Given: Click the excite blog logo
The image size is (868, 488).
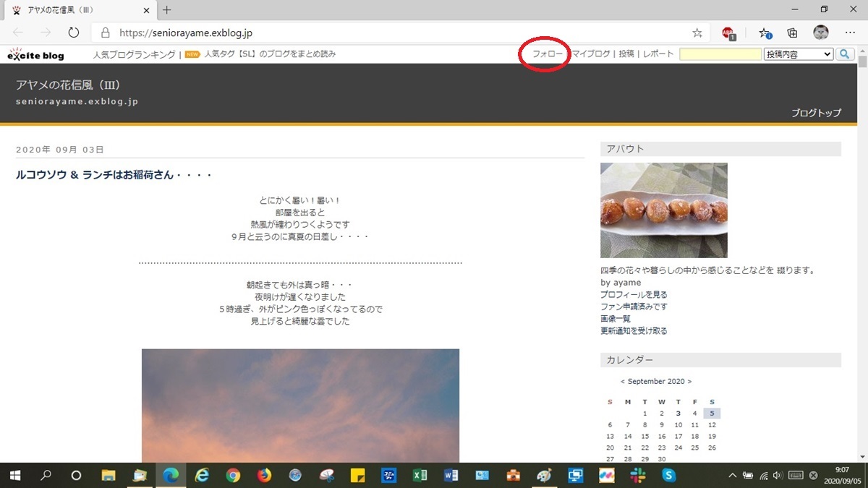Looking at the screenshot, I should click(x=35, y=55).
